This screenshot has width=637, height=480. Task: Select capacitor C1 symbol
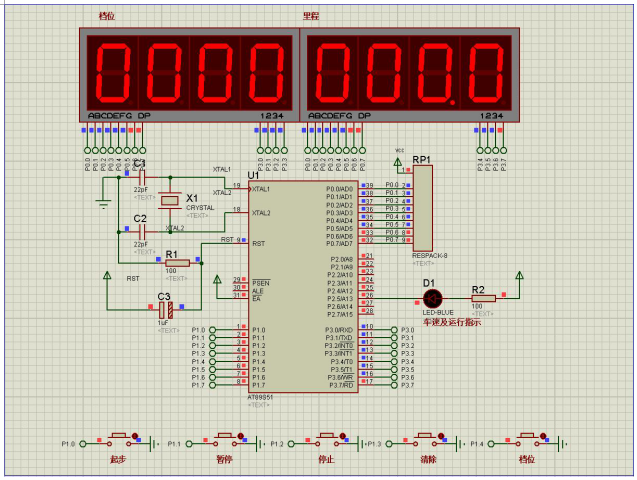coord(142,177)
